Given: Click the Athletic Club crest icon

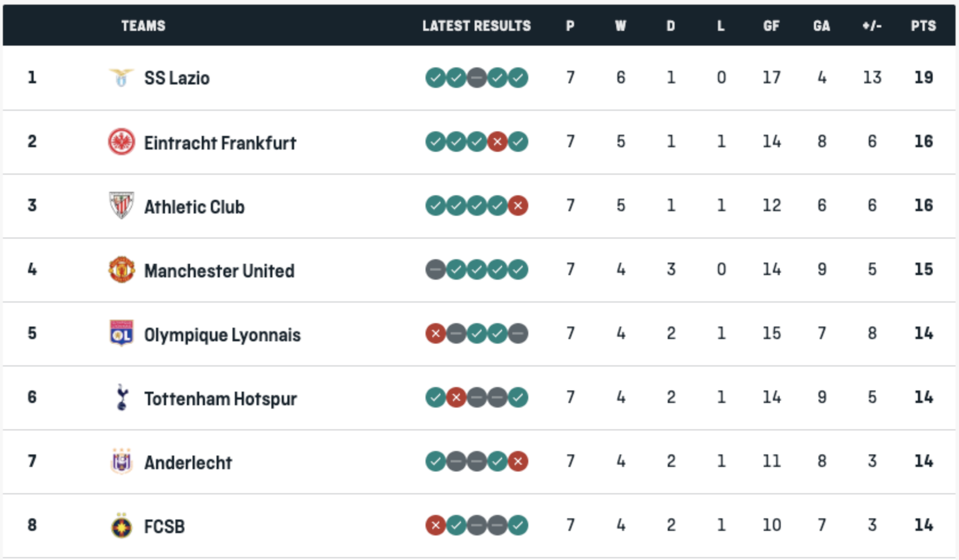Looking at the screenshot, I should pyautogui.click(x=121, y=206).
